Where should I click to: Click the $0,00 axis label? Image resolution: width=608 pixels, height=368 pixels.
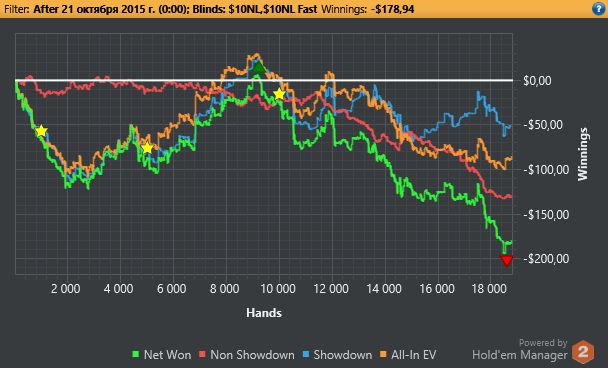[x=537, y=81]
